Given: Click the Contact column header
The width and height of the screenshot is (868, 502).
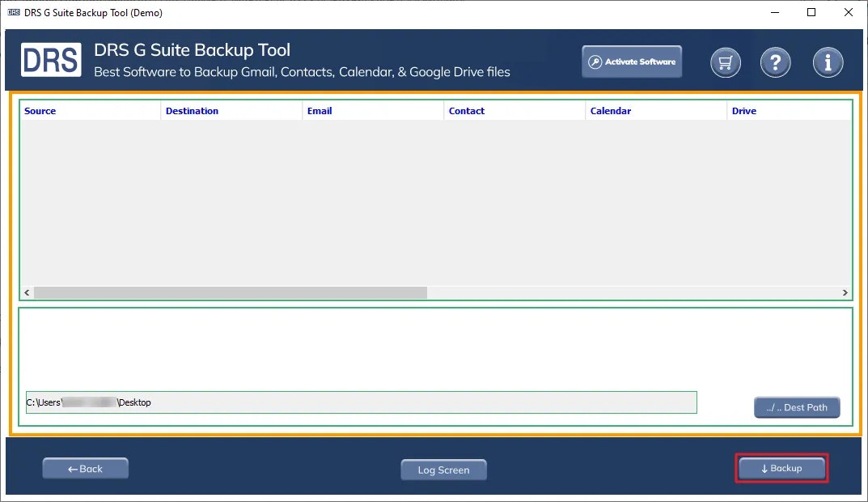Looking at the screenshot, I should pyautogui.click(x=514, y=111).
